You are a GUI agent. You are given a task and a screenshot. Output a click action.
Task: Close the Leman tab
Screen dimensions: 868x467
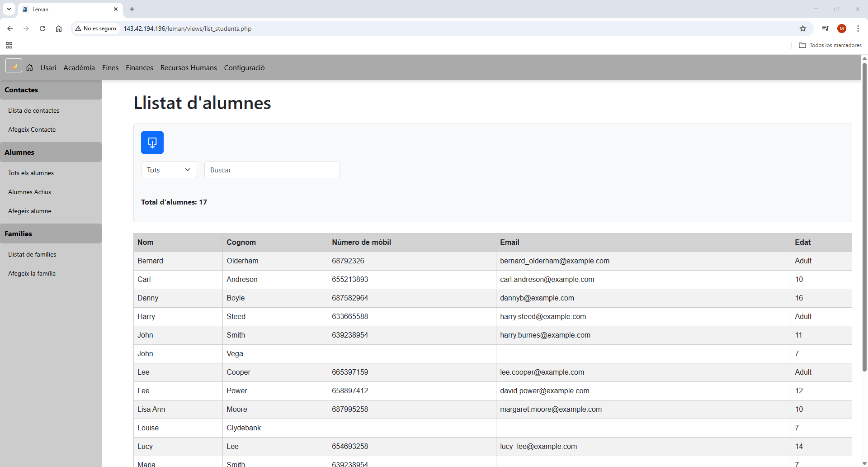[116, 9]
